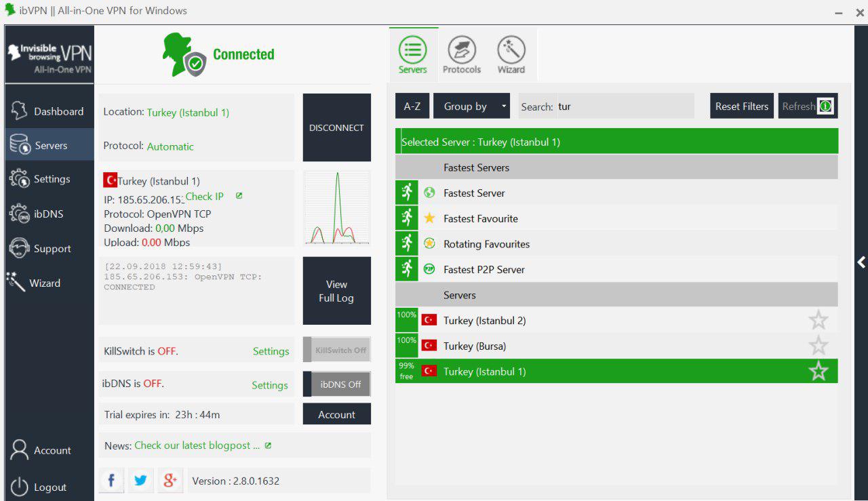
Task: Open the Facebook icon
Action: (111, 480)
